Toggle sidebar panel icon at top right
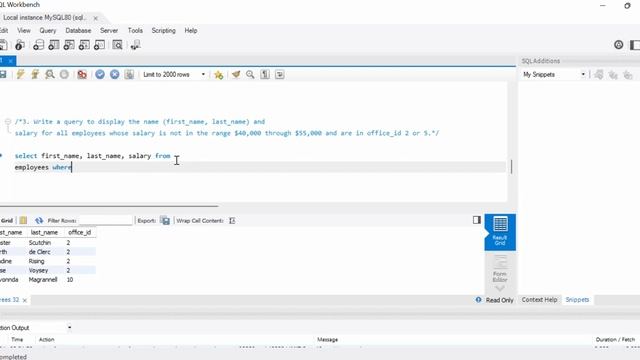640x360 pixels. click(635, 45)
